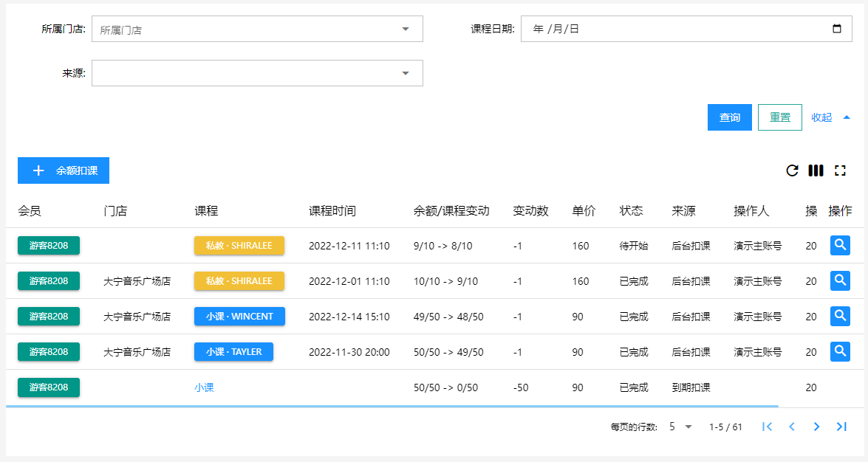View details of 2022-12-11 11:10 record
The height and width of the screenshot is (462, 868).
840,245
